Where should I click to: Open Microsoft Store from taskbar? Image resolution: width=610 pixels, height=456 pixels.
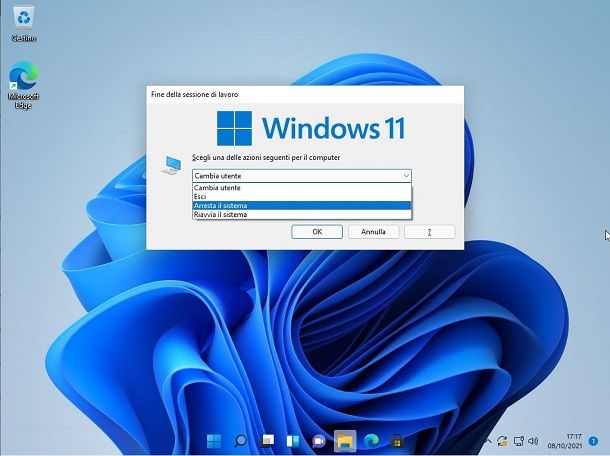pyautogui.click(x=397, y=441)
